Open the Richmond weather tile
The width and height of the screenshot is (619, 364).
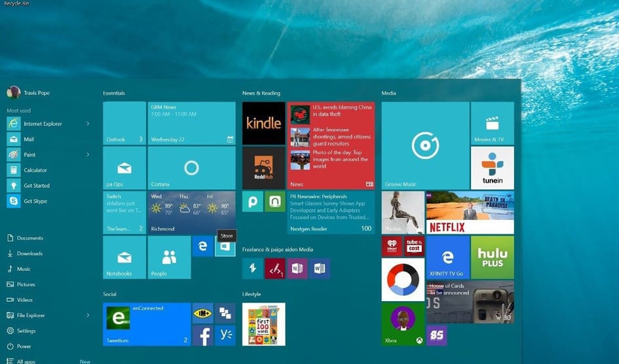point(191,213)
